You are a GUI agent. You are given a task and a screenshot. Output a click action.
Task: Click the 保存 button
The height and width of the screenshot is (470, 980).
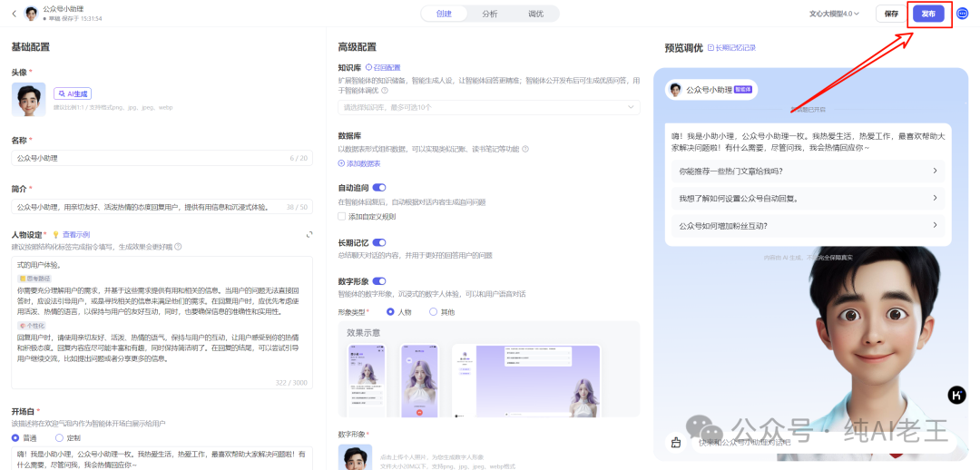click(x=891, y=14)
